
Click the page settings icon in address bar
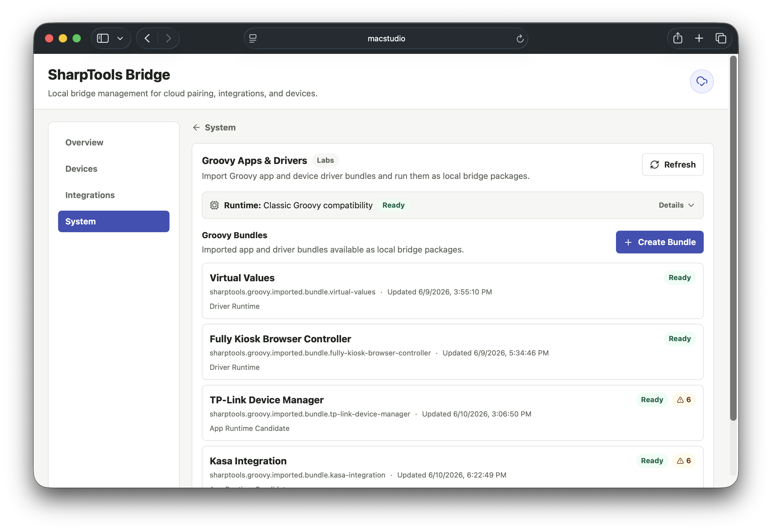253,38
